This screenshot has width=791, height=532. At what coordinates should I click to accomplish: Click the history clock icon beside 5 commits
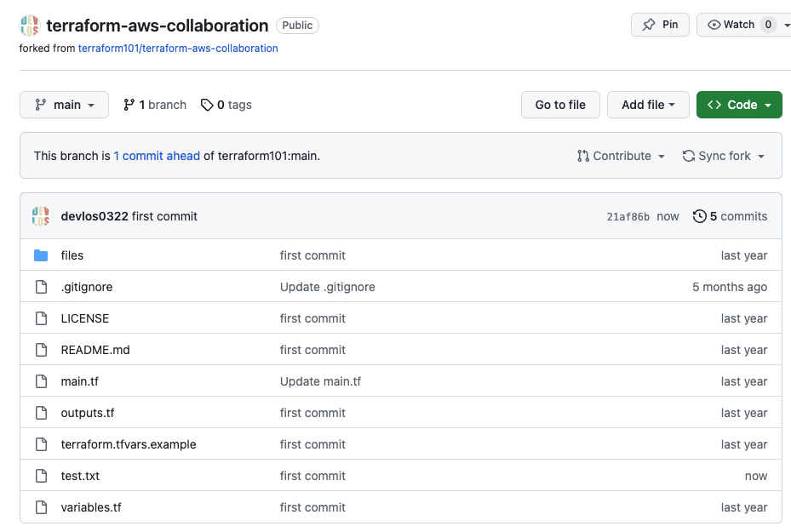point(699,216)
